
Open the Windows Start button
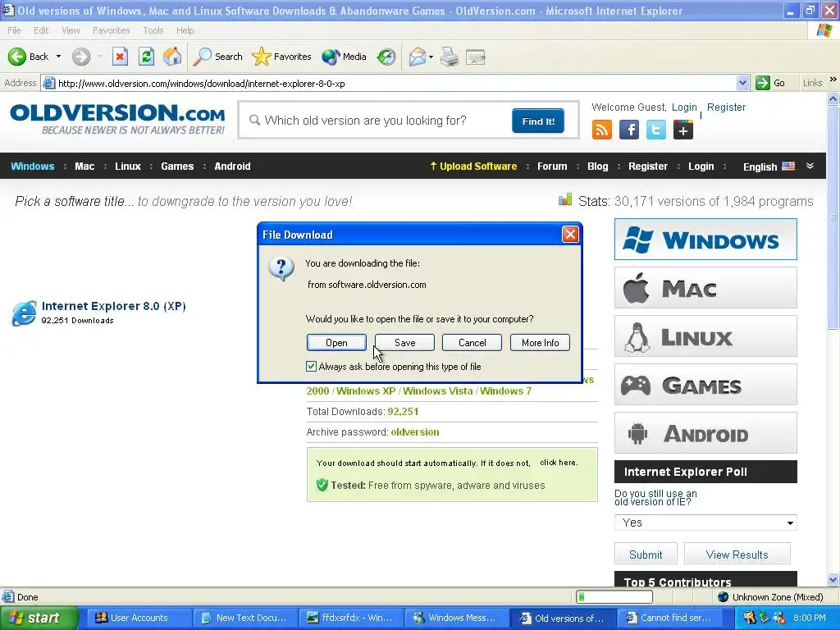coord(39,618)
